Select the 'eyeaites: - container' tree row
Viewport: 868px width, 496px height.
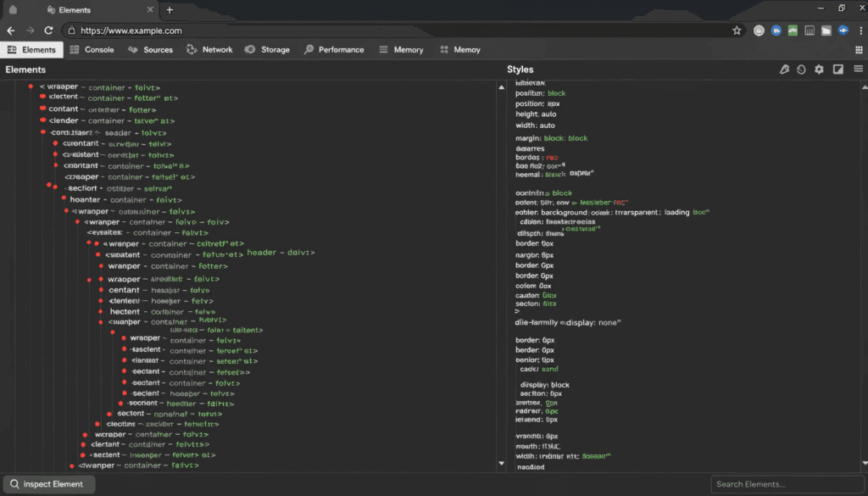pyautogui.click(x=147, y=232)
